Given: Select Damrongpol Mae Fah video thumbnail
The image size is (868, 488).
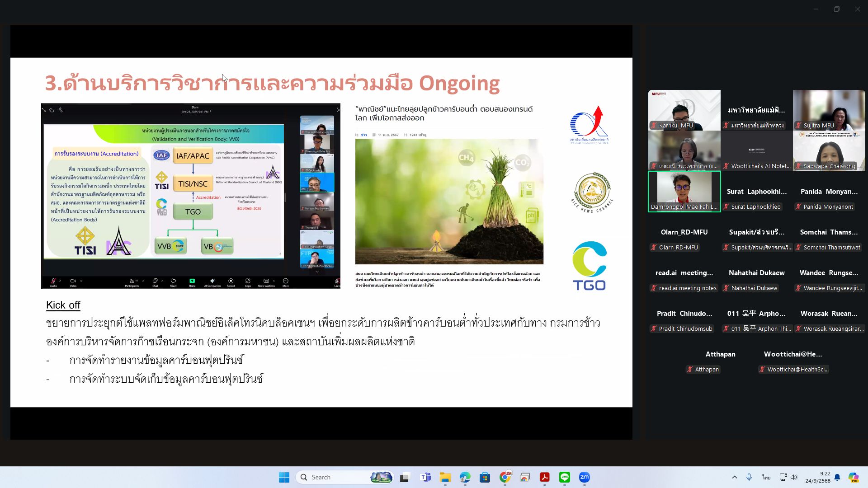Looking at the screenshot, I should point(684,191).
